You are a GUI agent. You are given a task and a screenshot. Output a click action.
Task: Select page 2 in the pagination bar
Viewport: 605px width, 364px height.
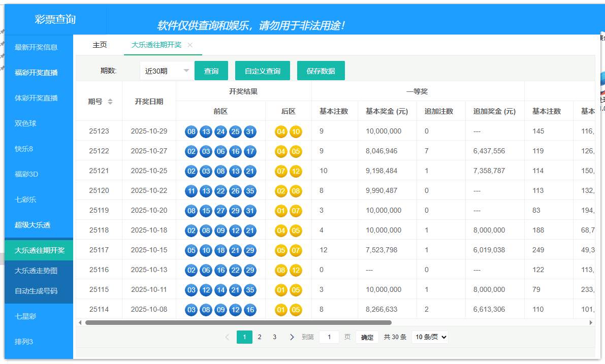click(260, 337)
